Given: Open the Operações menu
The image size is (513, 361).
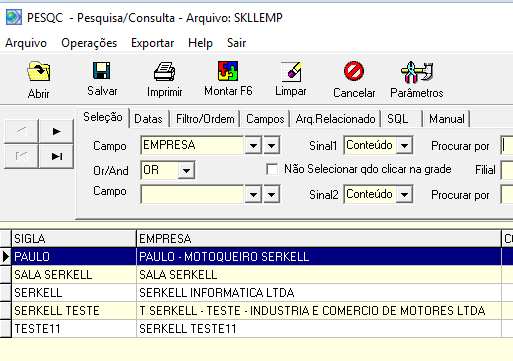Looking at the screenshot, I should pyautogui.click(x=89, y=43).
